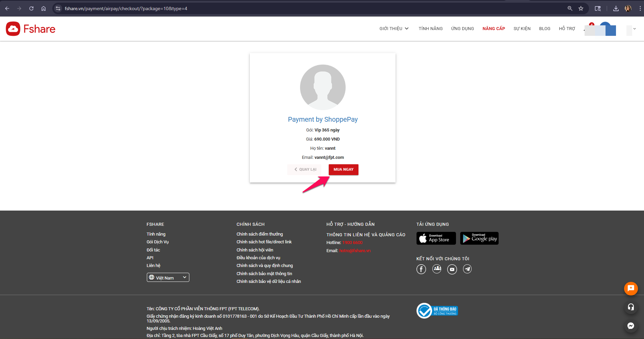Click the red Mua Ngay button
644x339 pixels.
pyautogui.click(x=344, y=170)
